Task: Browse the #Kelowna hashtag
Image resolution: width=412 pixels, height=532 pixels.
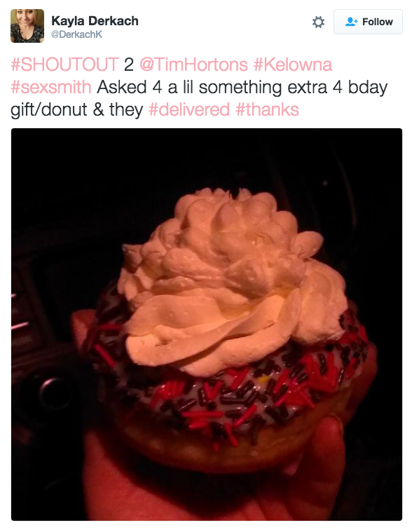Action: point(293,64)
